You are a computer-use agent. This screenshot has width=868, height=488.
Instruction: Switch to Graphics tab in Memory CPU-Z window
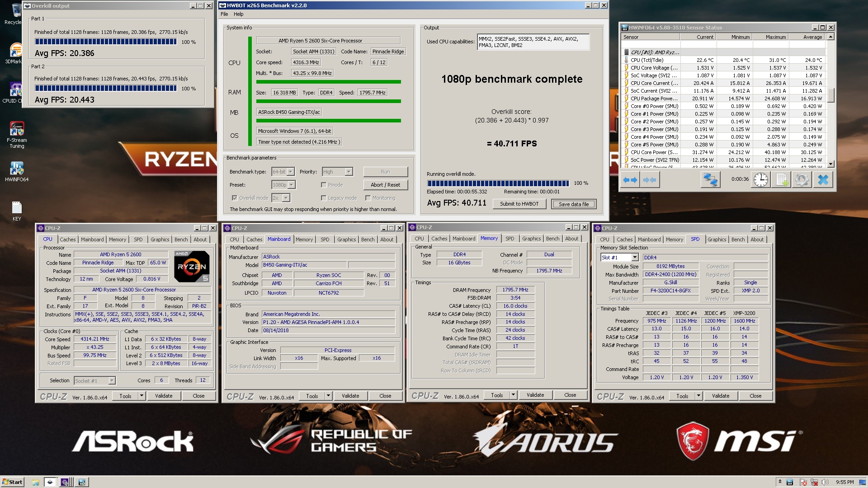click(x=531, y=239)
